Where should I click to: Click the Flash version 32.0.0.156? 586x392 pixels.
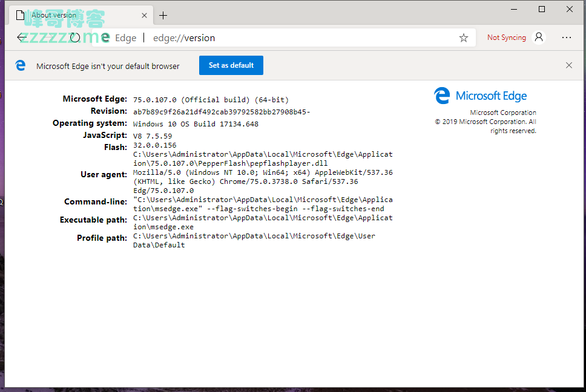(155, 145)
